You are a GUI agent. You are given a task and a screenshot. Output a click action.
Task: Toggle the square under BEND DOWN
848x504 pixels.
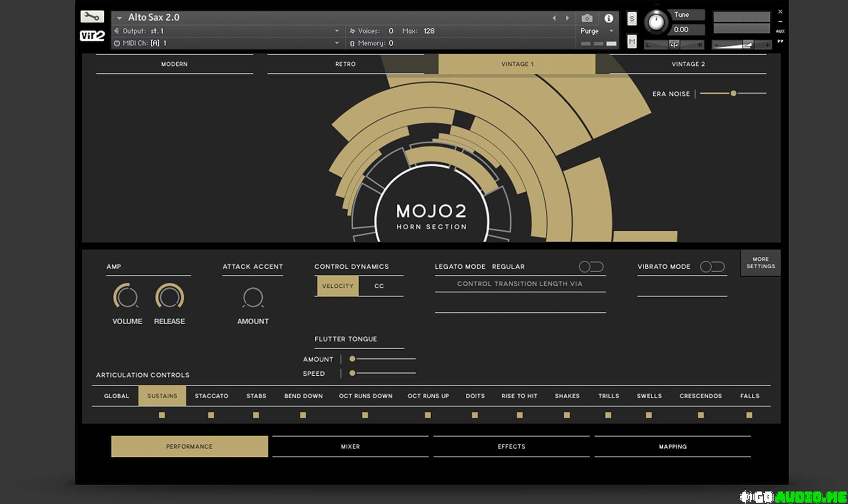303,415
